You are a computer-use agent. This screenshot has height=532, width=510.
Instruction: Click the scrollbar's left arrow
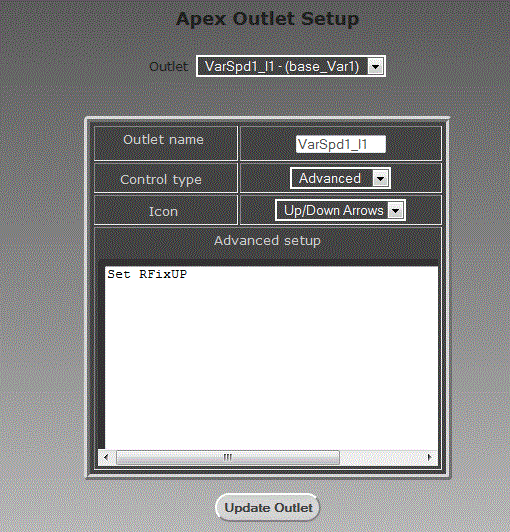(x=106, y=457)
